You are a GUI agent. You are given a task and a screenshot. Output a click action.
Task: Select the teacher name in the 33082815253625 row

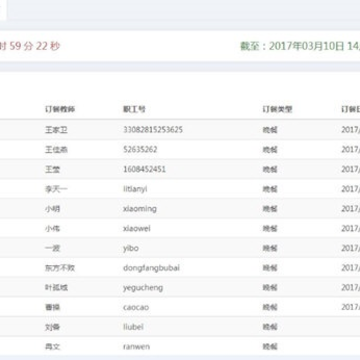coord(56,130)
